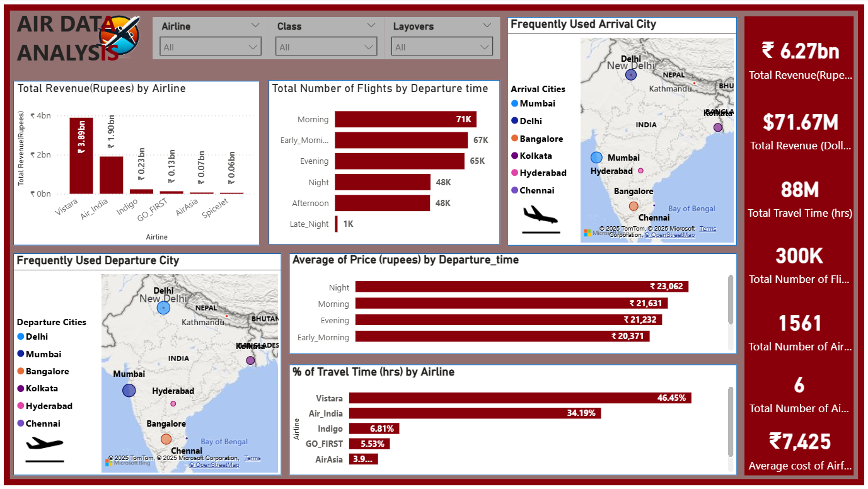The image size is (868, 489).
Task: Click the Bangalore bubble on the departure map
Action: (166, 439)
